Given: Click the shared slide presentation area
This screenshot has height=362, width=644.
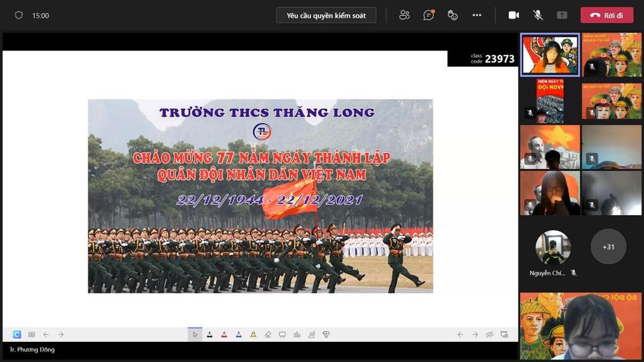Looking at the screenshot, I should click(260, 196).
